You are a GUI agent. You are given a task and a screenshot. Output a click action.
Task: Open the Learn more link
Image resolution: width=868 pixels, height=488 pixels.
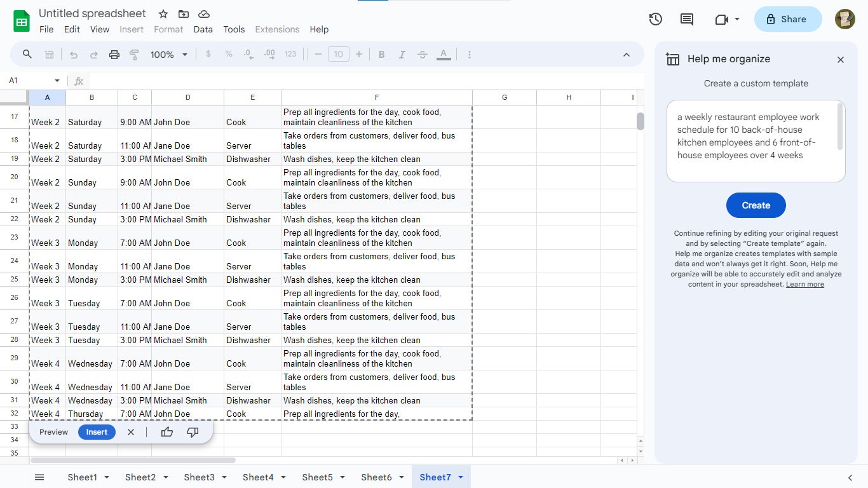(805, 284)
